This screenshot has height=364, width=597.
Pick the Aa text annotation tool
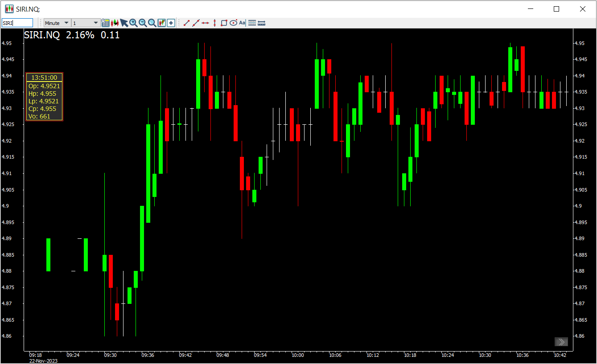[242, 23]
